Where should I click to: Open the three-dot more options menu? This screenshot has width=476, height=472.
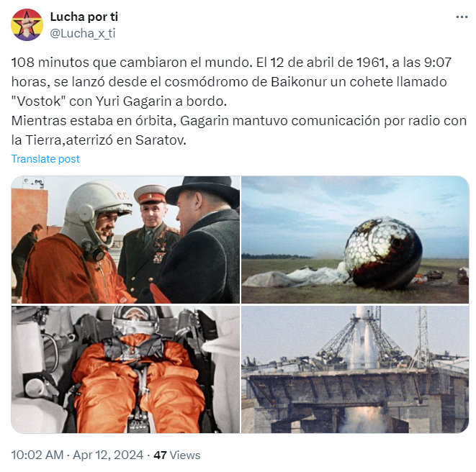pyautogui.click(x=462, y=17)
